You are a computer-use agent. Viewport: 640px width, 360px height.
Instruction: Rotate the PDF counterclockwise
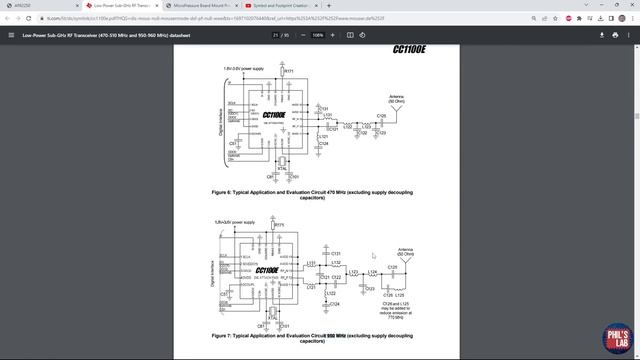(x=362, y=35)
